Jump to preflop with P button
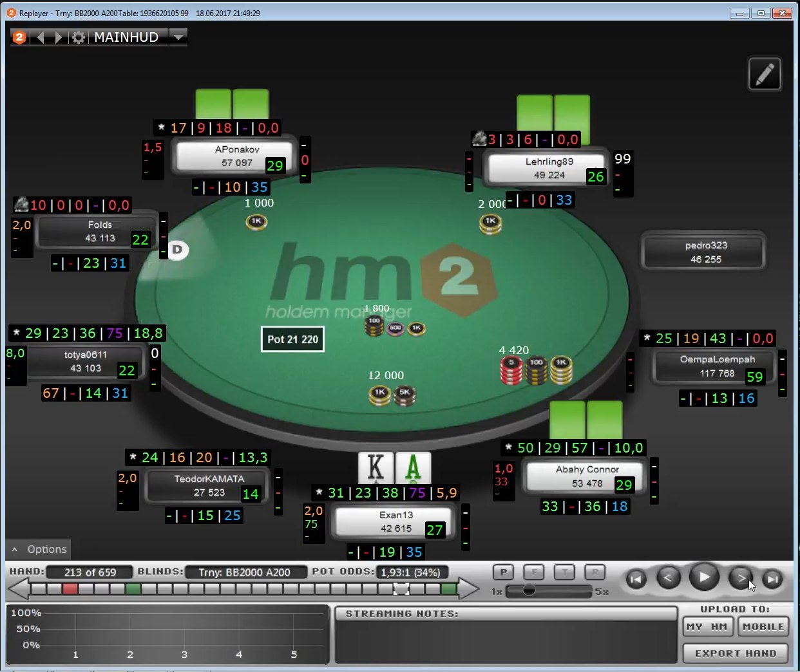Viewport: 800px width, 672px height. pyautogui.click(x=503, y=572)
